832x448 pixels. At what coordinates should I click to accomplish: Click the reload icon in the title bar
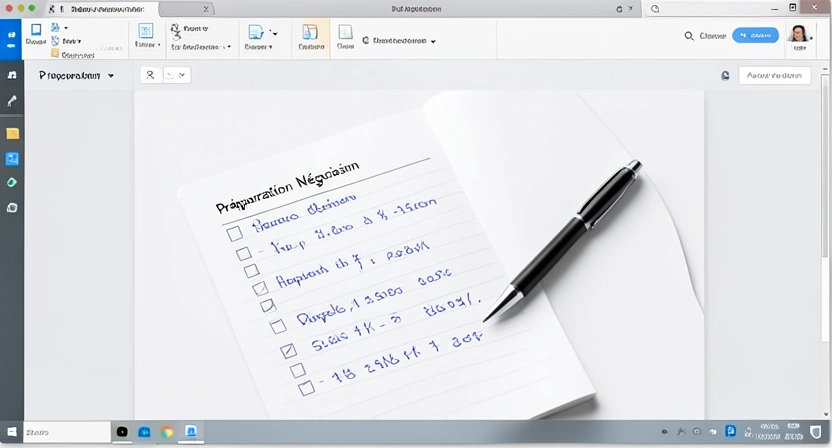pyautogui.click(x=619, y=9)
